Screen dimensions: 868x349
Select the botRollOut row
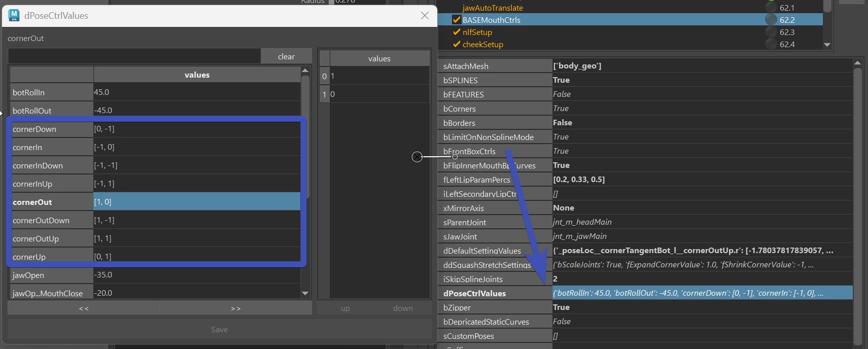click(155, 111)
